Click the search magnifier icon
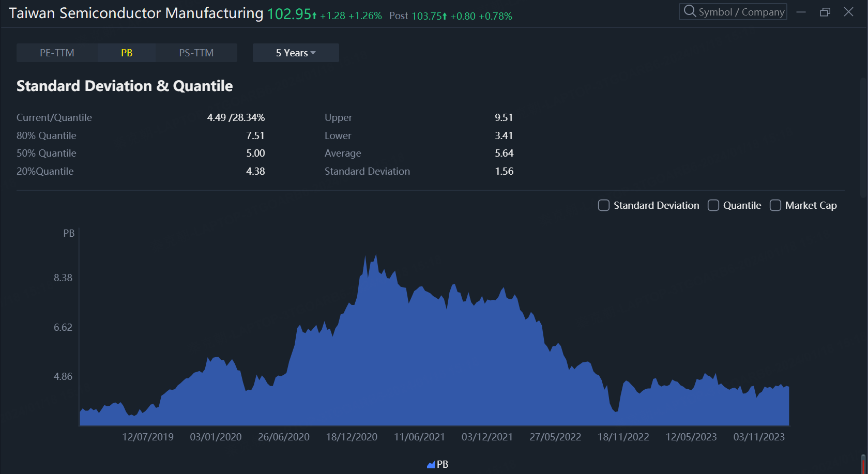The image size is (868, 474). pyautogui.click(x=690, y=11)
